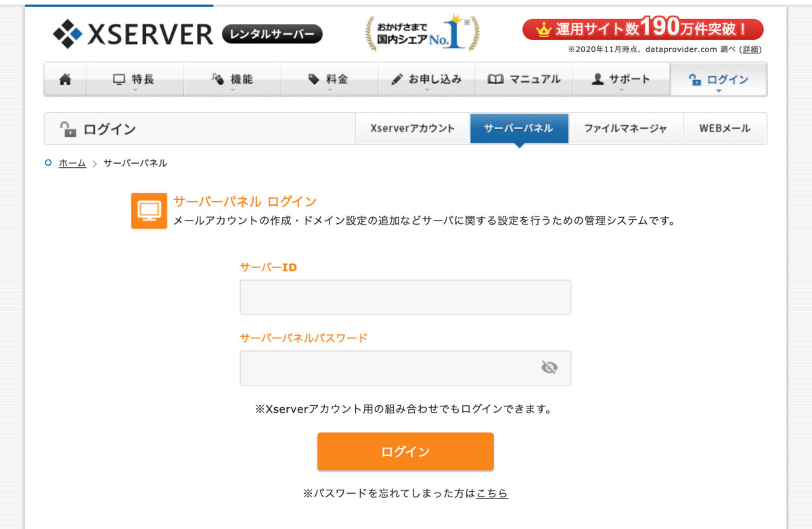Image resolution: width=812 pixels, height=529 pixels.
Task: Click the サーバーパネル ログイン heading
Action: 245,202
